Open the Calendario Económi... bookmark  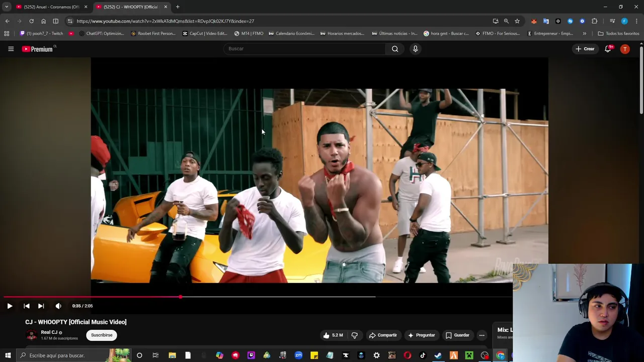pyautogui.click(x=292, y=34)
